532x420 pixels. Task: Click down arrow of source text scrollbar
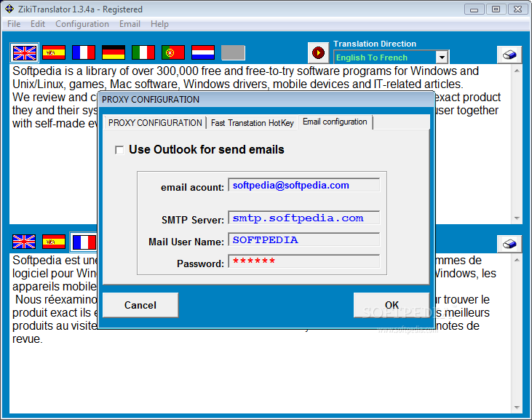click(x=517, y=218)
